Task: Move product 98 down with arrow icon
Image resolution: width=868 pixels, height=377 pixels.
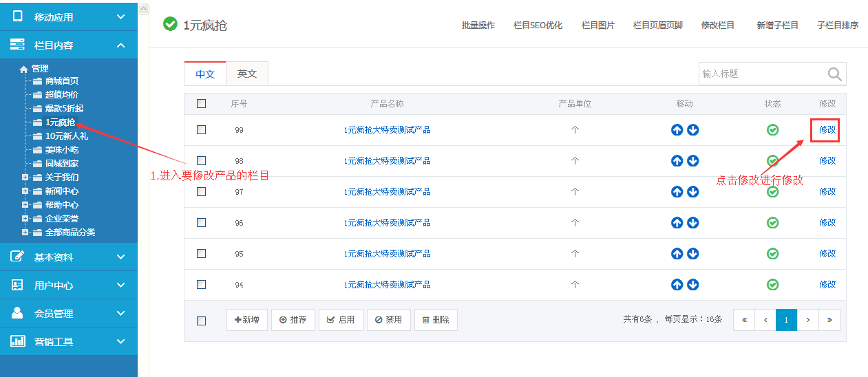Action: (693, 161)
